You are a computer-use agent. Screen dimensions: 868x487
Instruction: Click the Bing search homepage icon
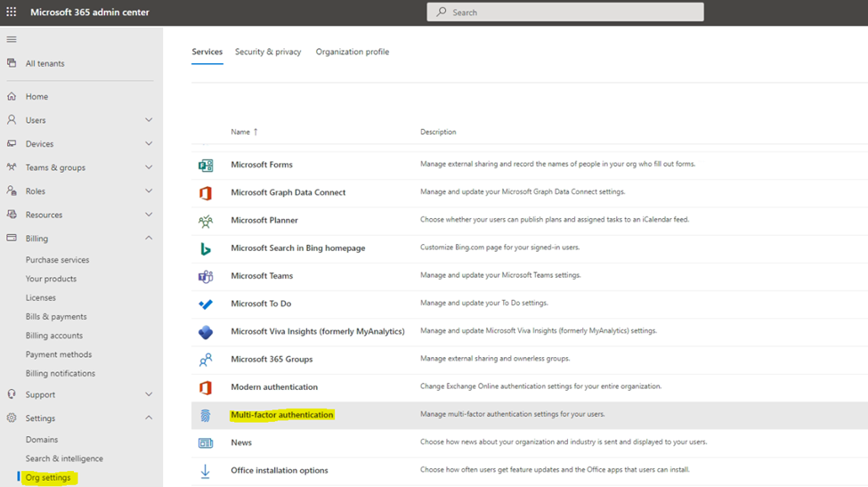(206, 248)
